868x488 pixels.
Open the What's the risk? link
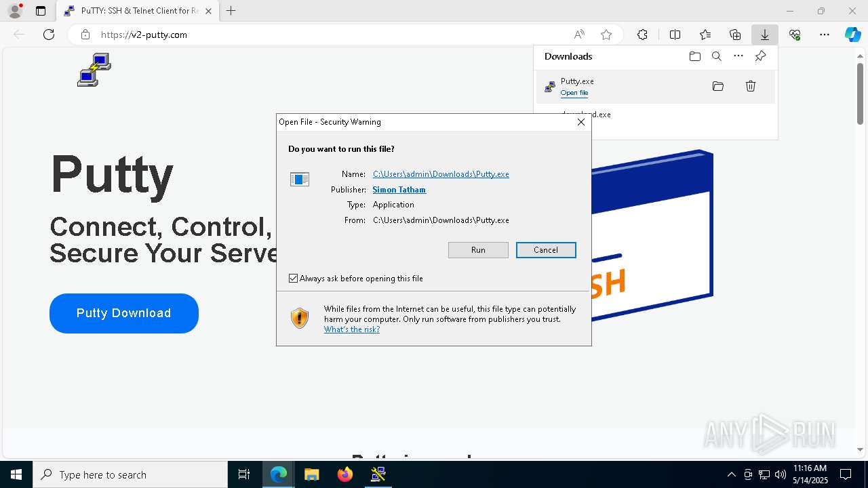coord(352,329)
